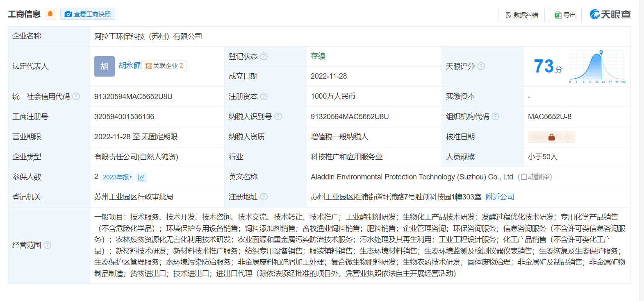This screenshot has height=301, width=644.
Task: Click 增值税一般纳税人 taxpayer qualification
Action: [x=339, y=137]
